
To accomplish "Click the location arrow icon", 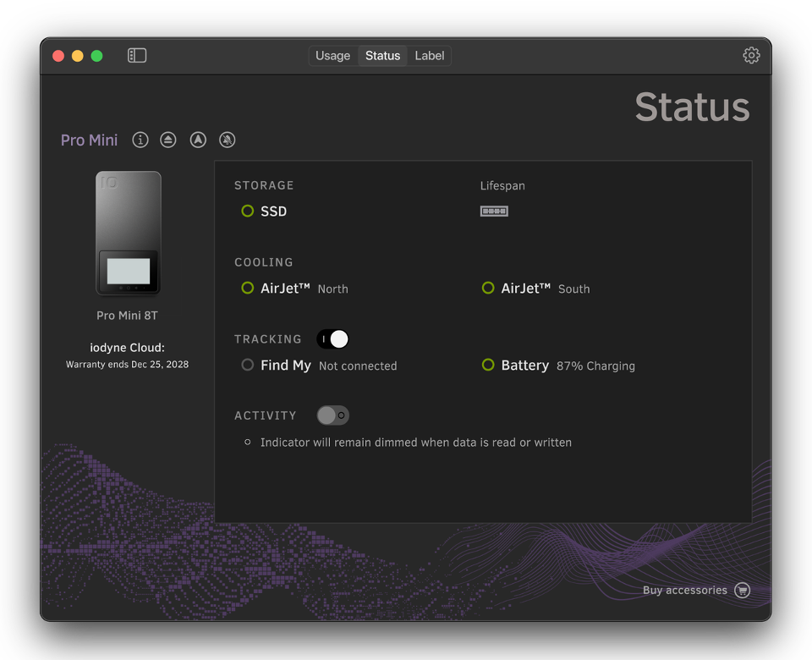I will click(198, 140).
